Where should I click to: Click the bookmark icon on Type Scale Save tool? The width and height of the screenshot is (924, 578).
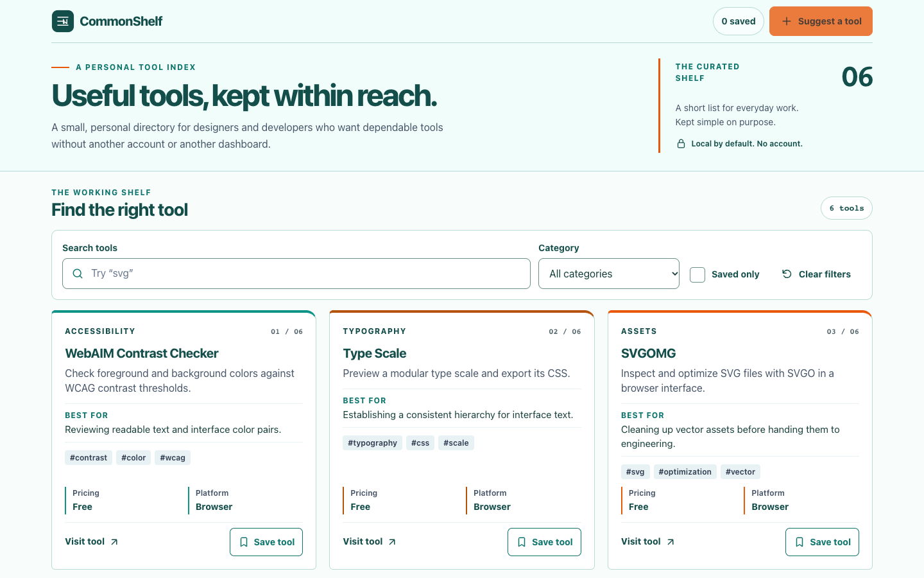[522, 542]
